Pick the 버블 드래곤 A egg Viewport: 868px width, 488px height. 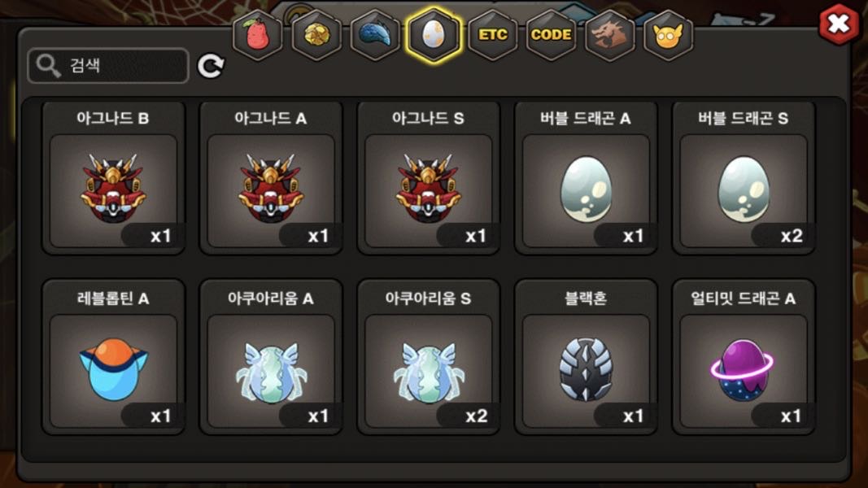tap(586, 178)
